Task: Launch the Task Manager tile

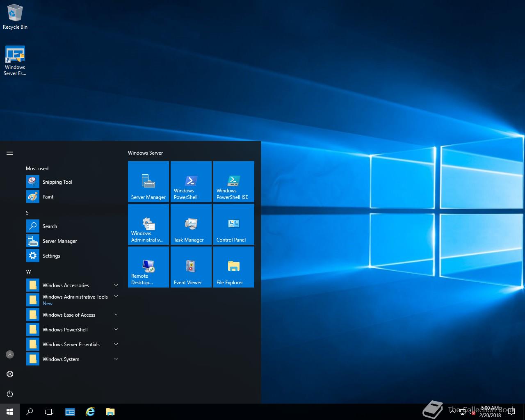Action: (x=191, y=224)
